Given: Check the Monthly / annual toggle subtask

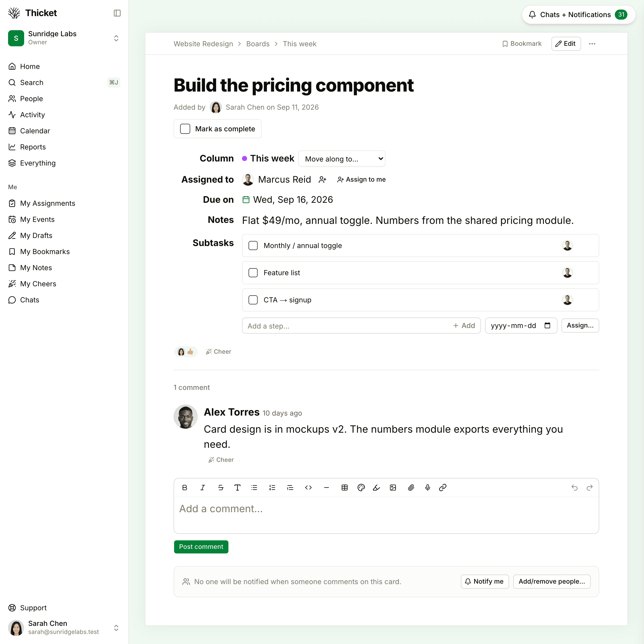Looking at the screenshot, I should tap(253, 246).
